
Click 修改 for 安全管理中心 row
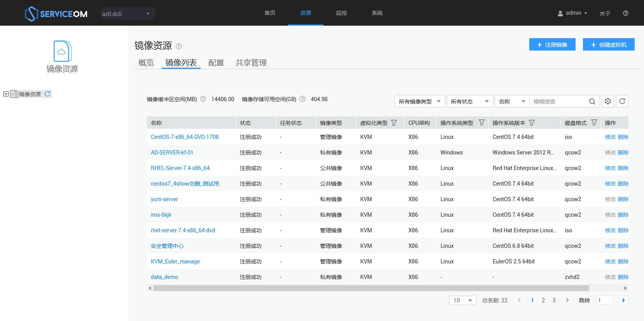610,246
